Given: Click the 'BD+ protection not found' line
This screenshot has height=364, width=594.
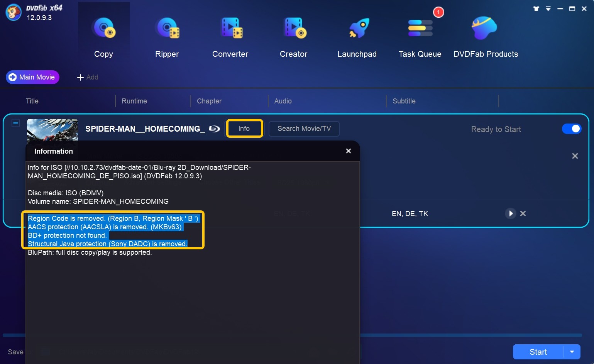Looking at the screenshot, I should coord(68,235).
